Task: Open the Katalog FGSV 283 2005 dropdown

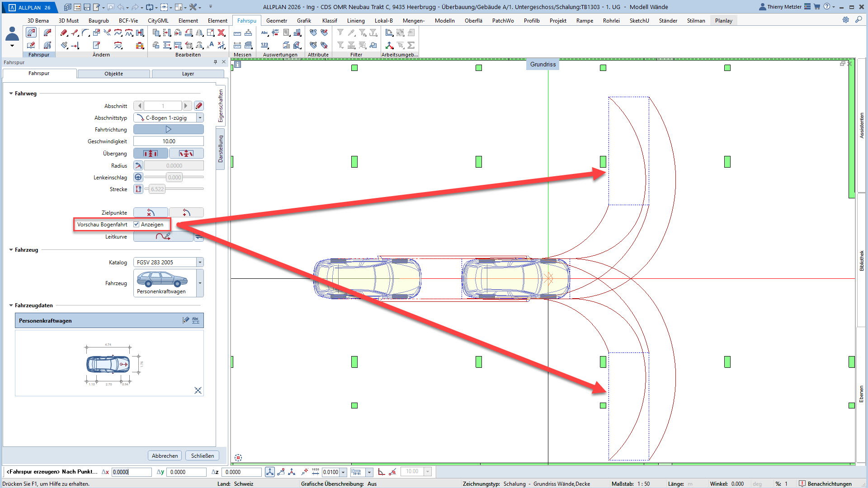Action: click(200, 263)
